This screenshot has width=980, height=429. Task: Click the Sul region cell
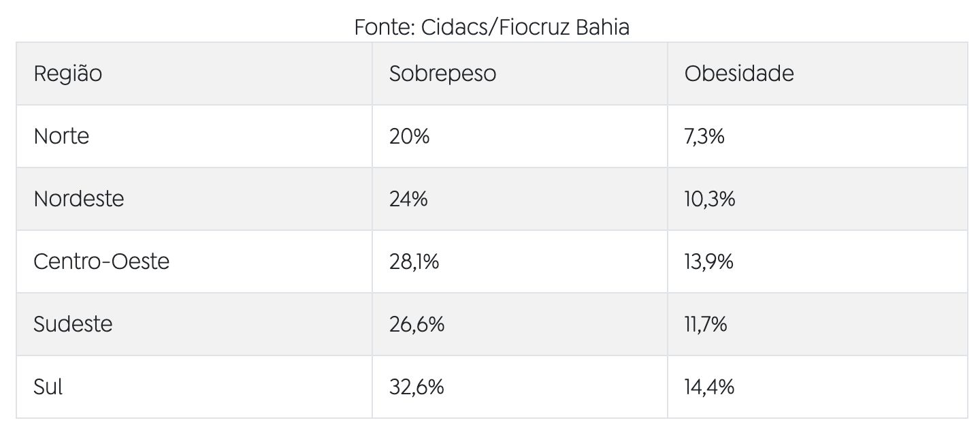click(48, 387)
